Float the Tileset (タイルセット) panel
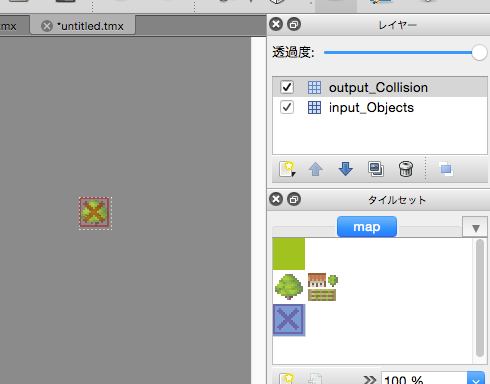 tap(294, 199)
